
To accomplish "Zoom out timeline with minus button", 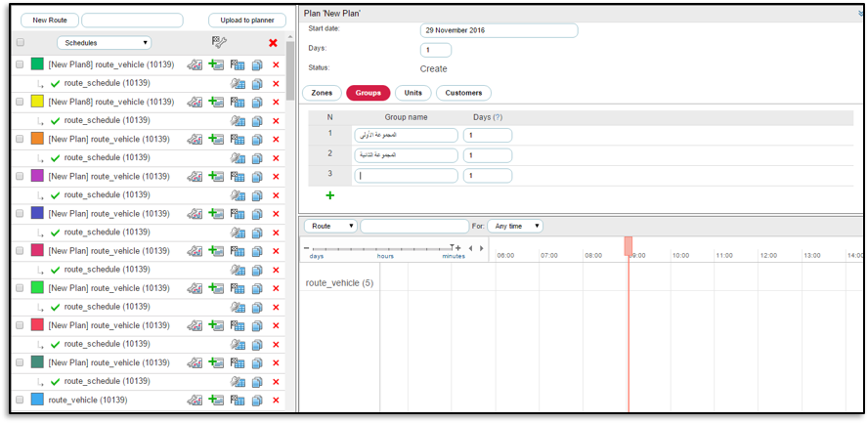I will click(307, 248).
